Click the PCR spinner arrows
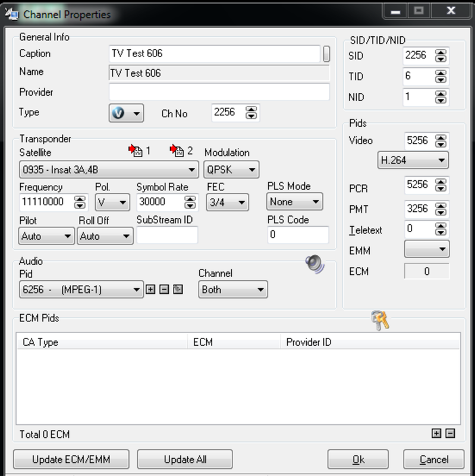Screen dimensions: 475x476 (x=441, y=185)
